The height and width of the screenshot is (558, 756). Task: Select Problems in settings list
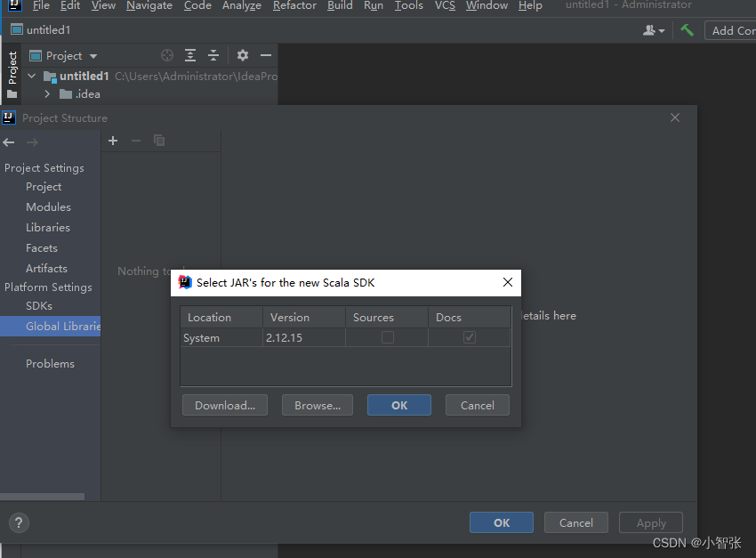[x=50, y=364]
